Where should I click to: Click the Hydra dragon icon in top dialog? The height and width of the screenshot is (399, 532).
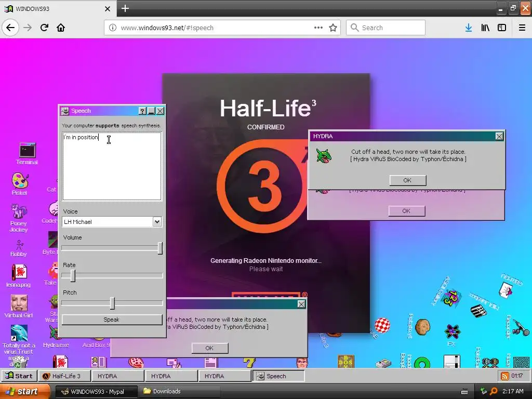coord(324,156)
